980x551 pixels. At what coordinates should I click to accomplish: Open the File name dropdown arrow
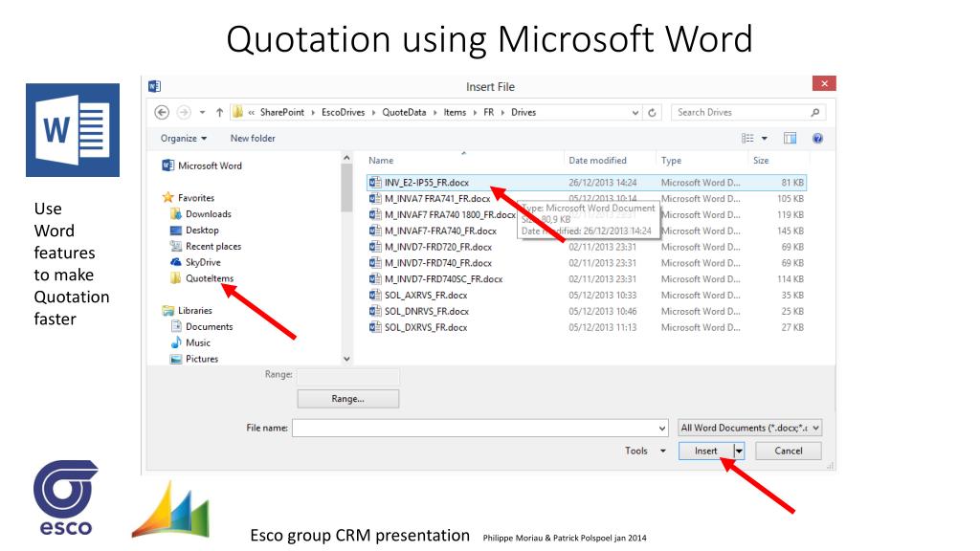(662, 428)
